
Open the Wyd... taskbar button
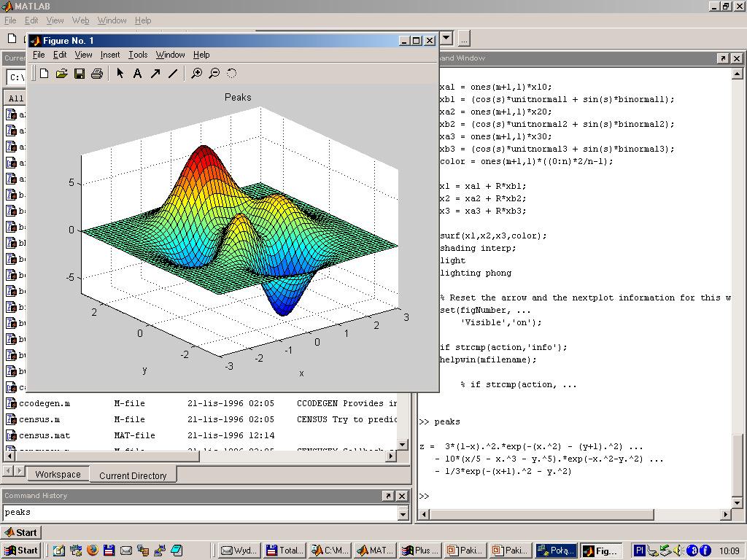click(240, 551)
